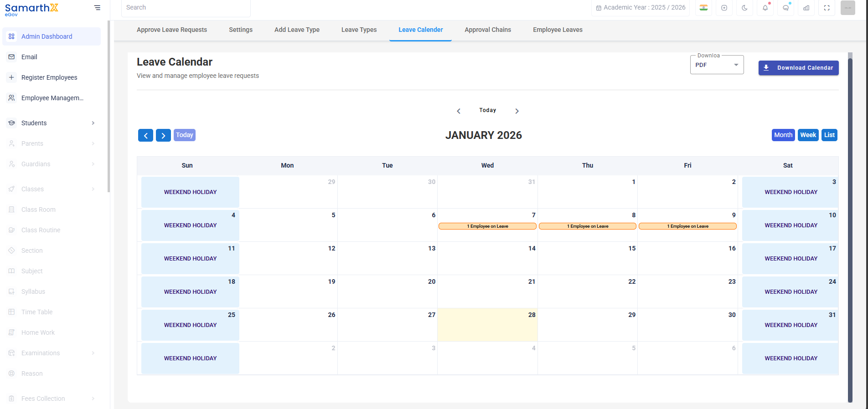The width and height of the screenshot is (868, 409).
Task: Toggle dark mode moon icon
Action: click(744, 8)
